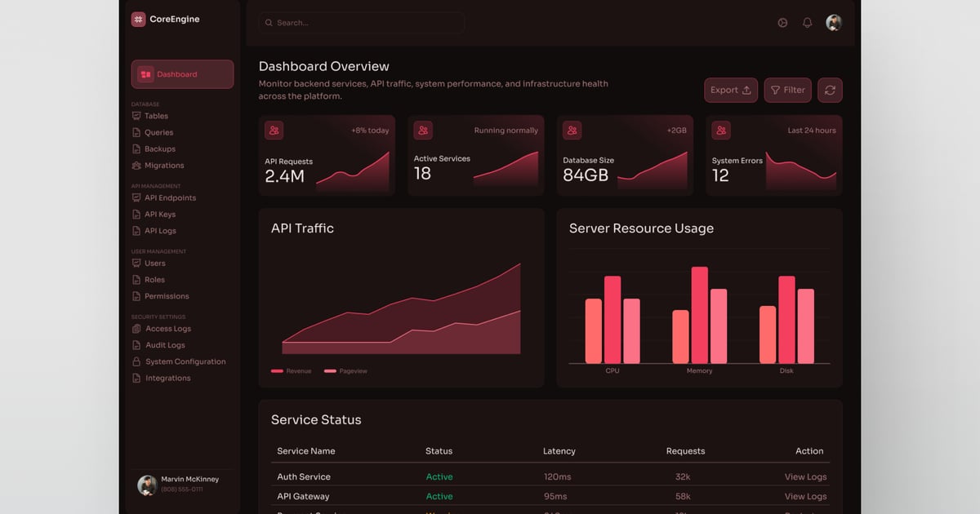Click the tallest Memory bar in chart
This screenshot has height=514, width=980.
point(699,315)
